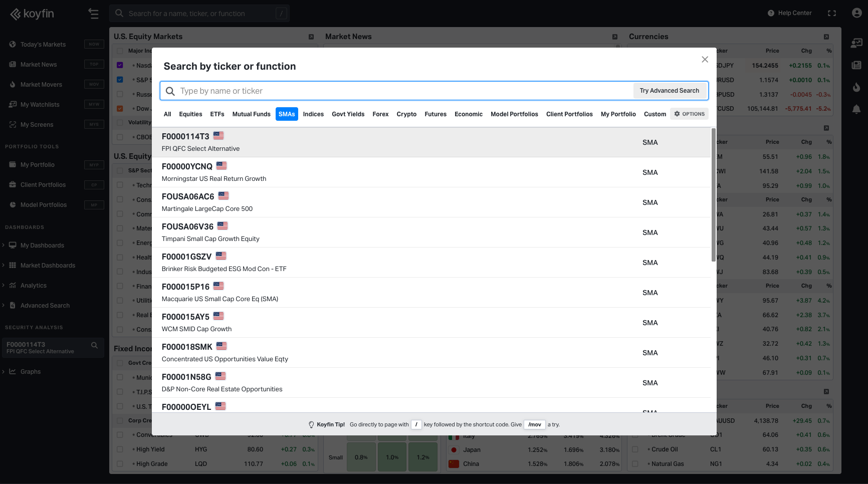
Task: Expand the My Dashboards section
Action: pos(4,246)
